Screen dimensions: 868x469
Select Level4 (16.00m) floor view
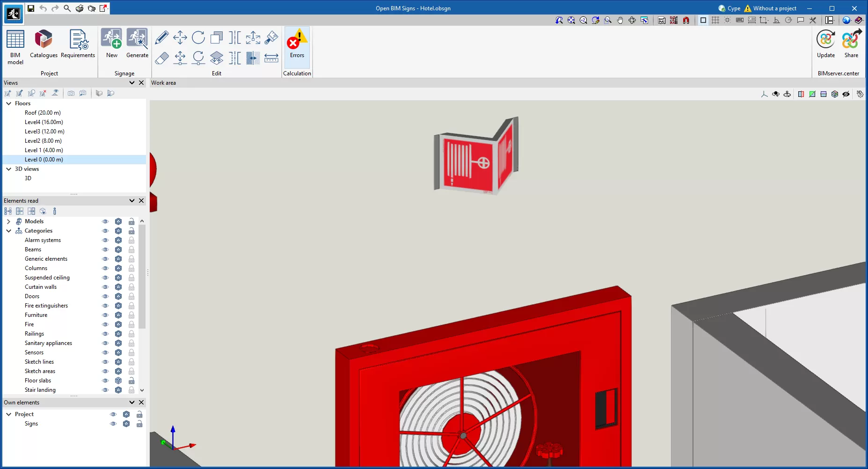44,122
